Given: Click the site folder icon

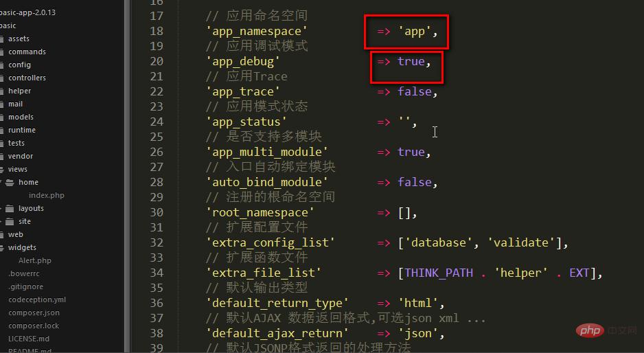Looking at the screenshot, I should click(10, 221).
